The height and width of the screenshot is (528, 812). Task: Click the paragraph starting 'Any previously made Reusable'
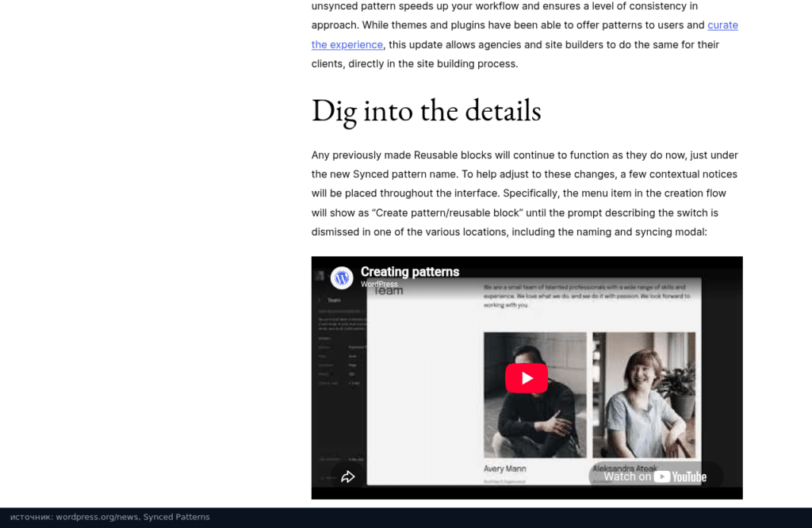pos(525,193)
